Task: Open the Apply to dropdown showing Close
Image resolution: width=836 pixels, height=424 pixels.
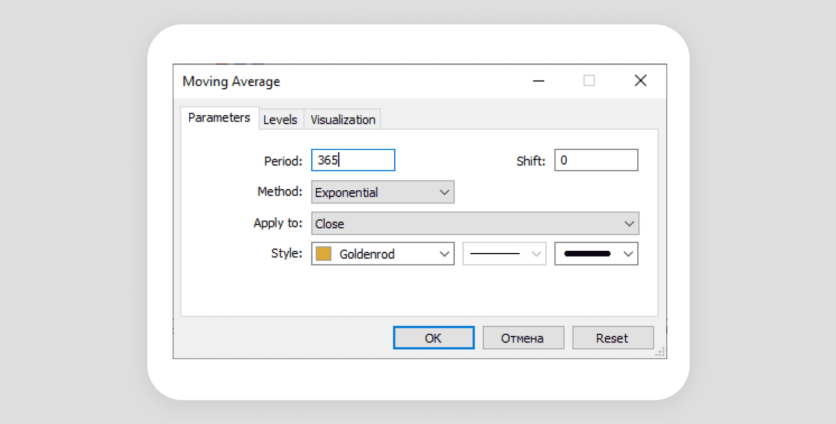Action: [x=475, y=223]
